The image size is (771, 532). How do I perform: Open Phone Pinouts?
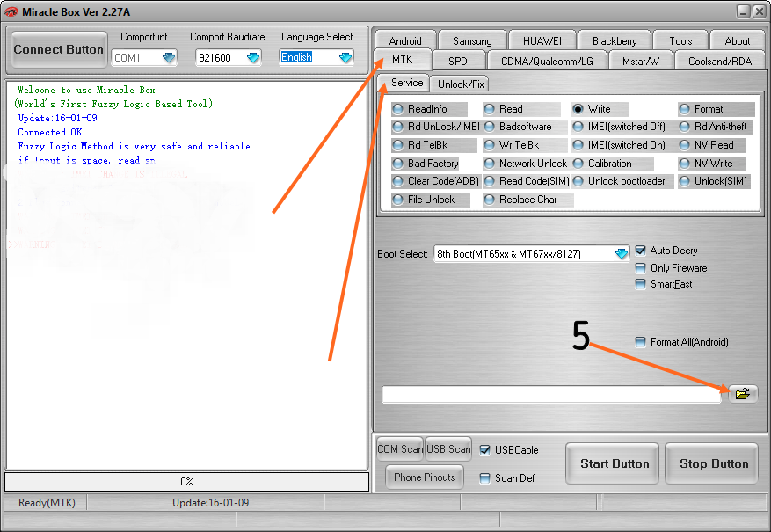(425, 477)
